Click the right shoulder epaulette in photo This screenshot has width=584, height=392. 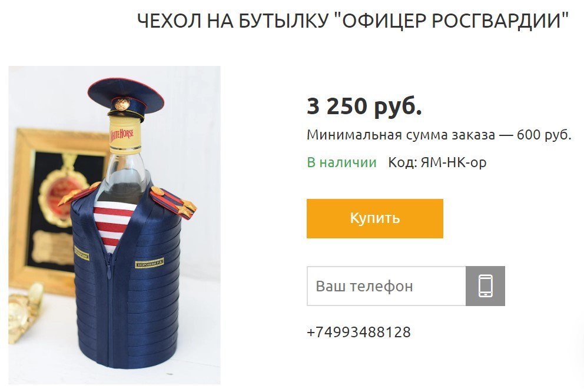pyautogui.click(x=174, y=203)
